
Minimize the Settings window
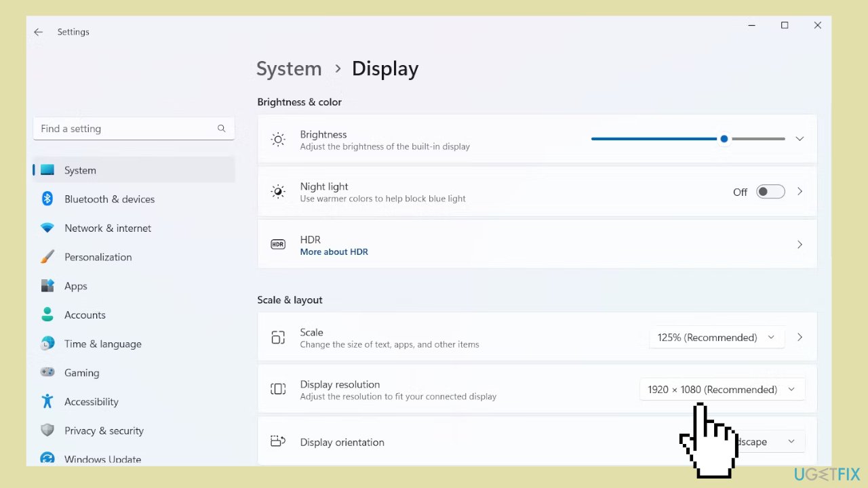[751, 26]
